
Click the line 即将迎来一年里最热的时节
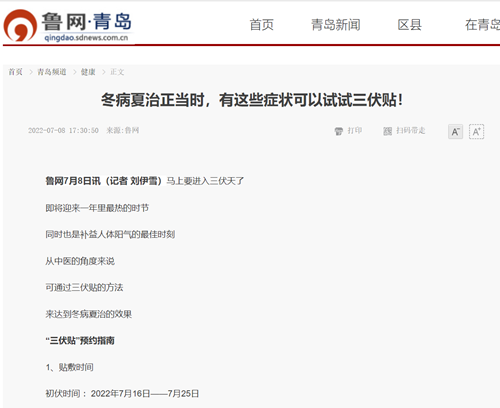[x=97, y=208]
